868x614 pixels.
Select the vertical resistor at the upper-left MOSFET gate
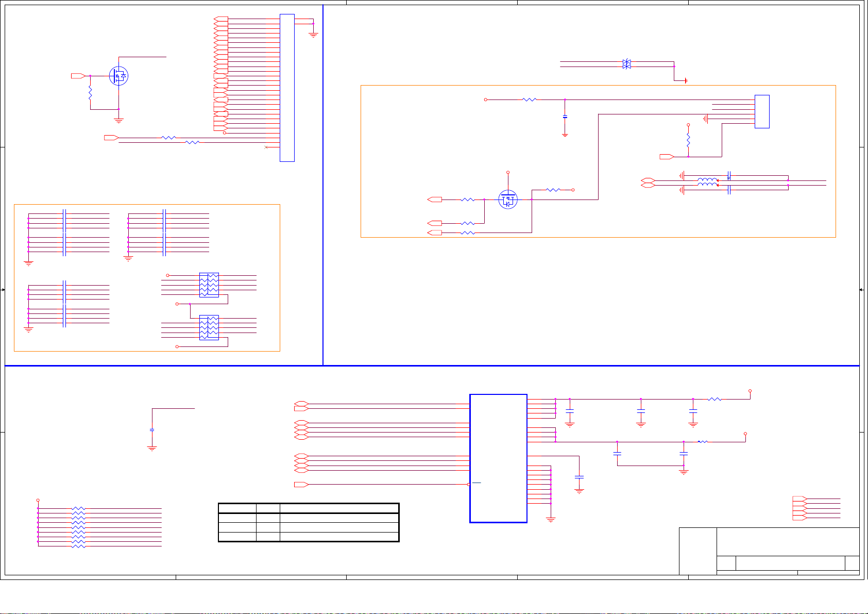[x=90, y=93]
